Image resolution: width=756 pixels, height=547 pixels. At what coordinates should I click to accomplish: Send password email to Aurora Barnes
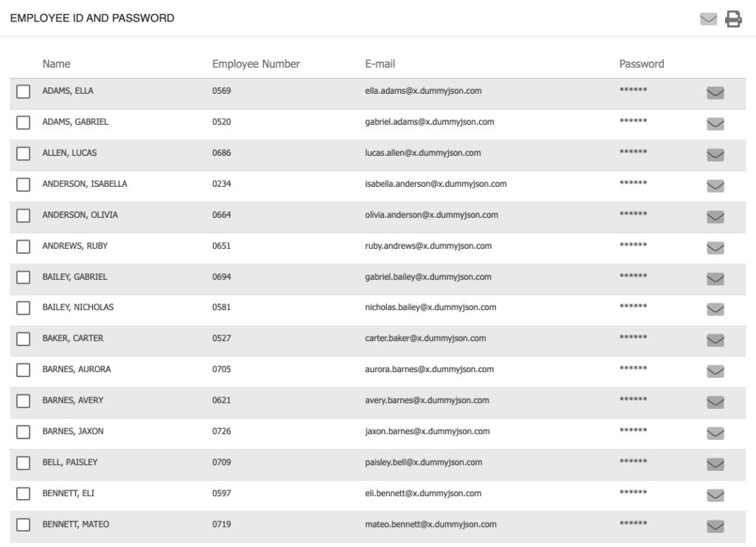tap(715, 371)
